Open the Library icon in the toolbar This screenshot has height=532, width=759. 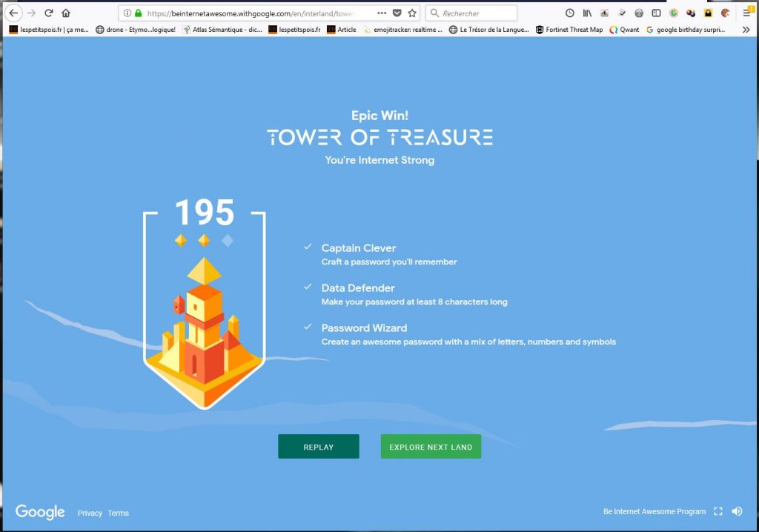click(x=587, y=13)
